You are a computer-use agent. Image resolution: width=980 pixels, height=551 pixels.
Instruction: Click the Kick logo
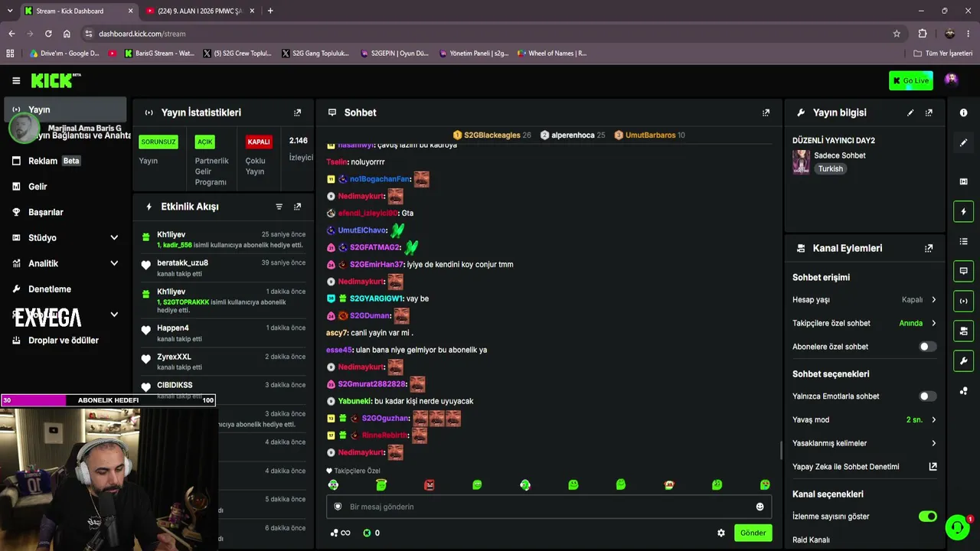[x=55, y=80]
